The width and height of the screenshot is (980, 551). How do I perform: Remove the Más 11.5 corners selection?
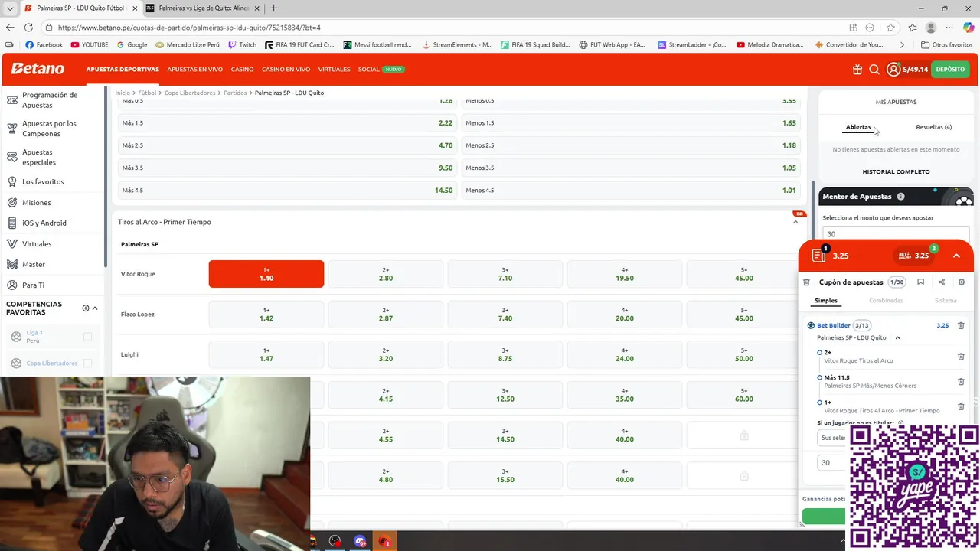point(961,382)
